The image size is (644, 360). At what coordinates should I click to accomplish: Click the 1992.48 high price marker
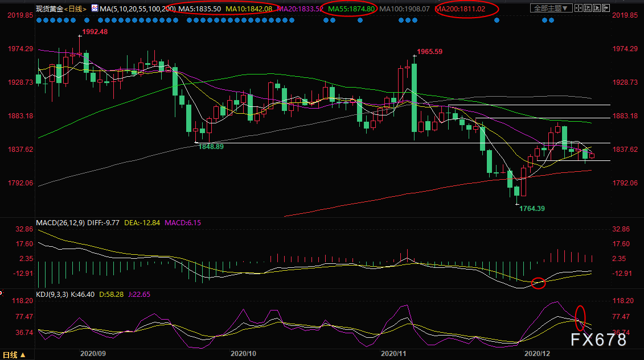tap(95, 32)
